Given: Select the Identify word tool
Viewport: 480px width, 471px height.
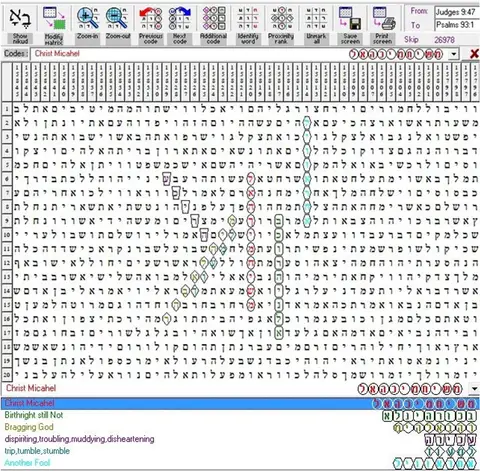Looking at the screenshot, I should (x=248, y=18).
